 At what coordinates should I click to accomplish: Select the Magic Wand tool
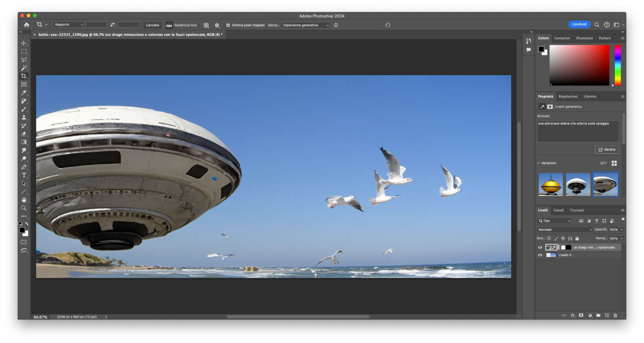click(24, 68)
